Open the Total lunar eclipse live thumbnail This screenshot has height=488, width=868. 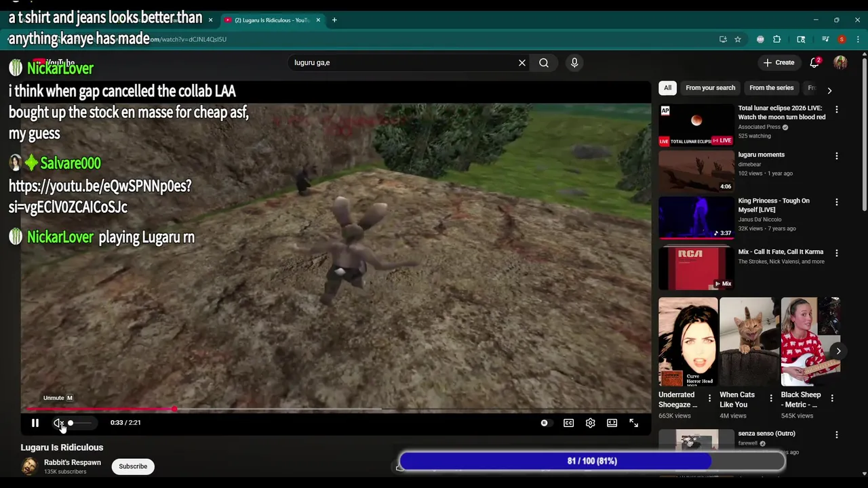[x=696, y=125]
